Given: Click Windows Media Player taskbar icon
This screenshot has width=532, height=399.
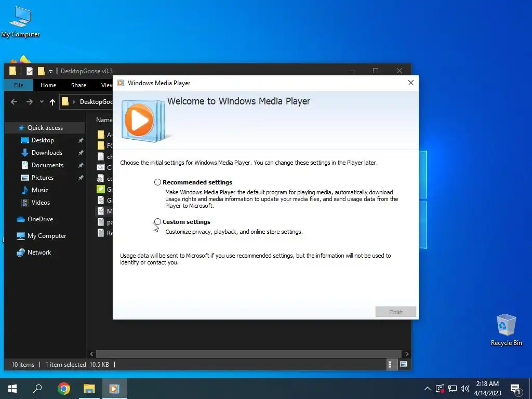Looking at the screenshot, I should coord(114,389).
